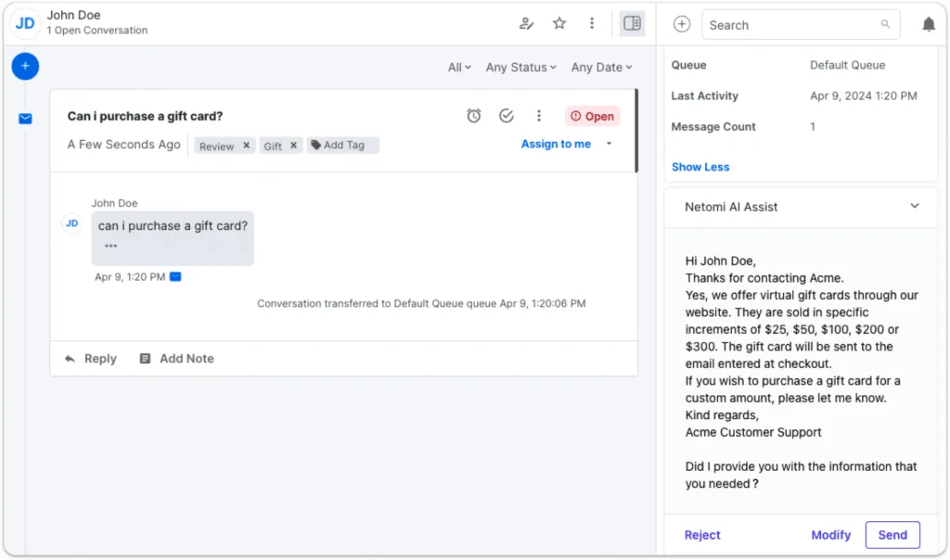
Task: Send the AI suggested reply
Action: coord(892,535)
